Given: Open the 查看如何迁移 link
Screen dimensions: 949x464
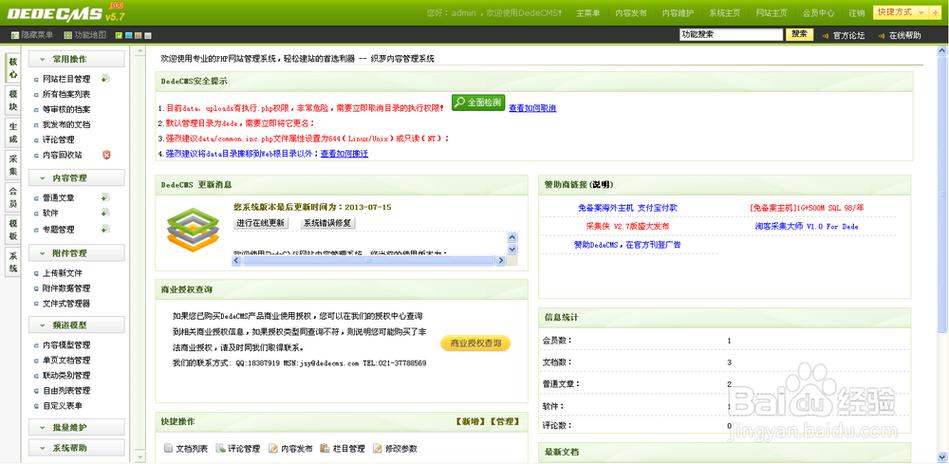Looking at the screenshot, I should point(344,154).
